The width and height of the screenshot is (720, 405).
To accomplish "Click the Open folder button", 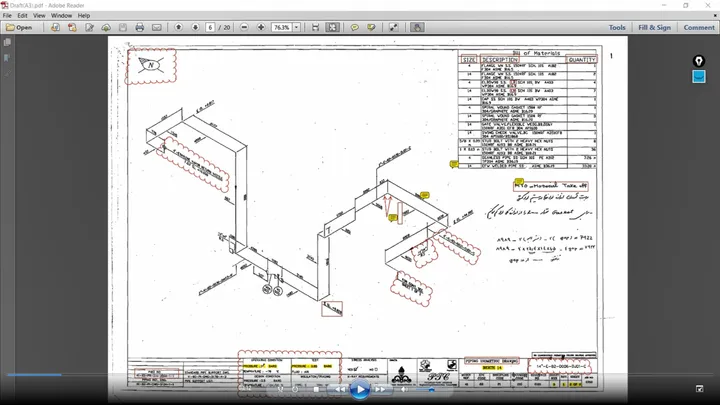I will [19, 28].
